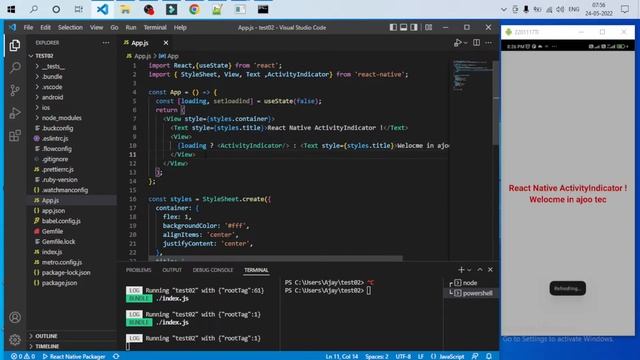Screen dimensions: 640x360
Task: Open the Customize Layout icon
Action: [428, 27]
